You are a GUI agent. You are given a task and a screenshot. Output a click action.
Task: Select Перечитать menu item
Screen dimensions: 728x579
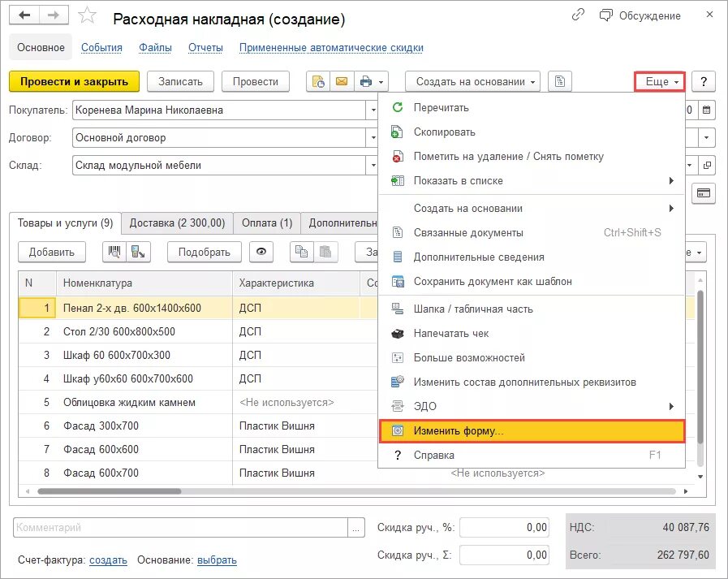532,107
